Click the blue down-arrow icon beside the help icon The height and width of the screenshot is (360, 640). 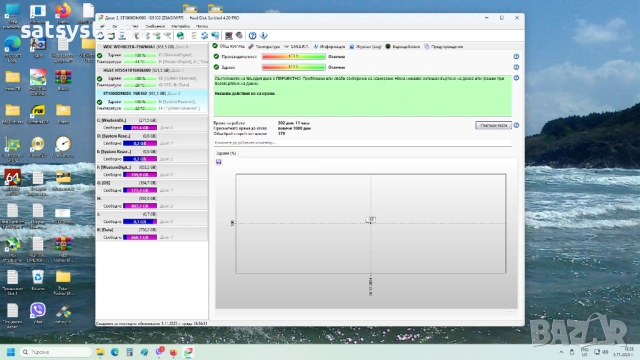pos(264,36)
